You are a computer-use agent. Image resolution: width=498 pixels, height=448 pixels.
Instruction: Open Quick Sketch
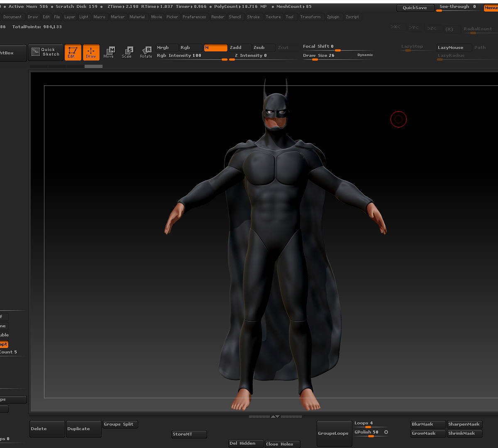(x=46, y=52)
